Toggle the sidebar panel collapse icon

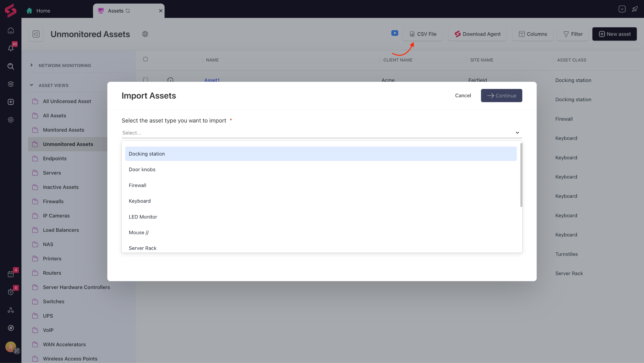click(x=36, y=34)
